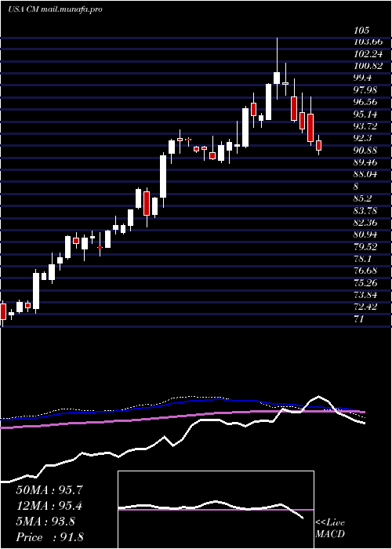Click the 93.72 price axis label
This screenshot has height=549, width=392.
click(x=365, y=126)
